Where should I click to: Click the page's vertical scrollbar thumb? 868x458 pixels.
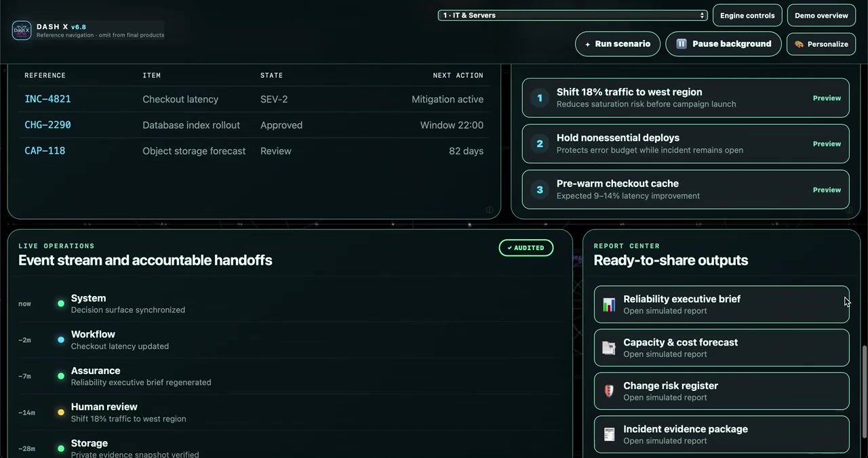[864, 392]
